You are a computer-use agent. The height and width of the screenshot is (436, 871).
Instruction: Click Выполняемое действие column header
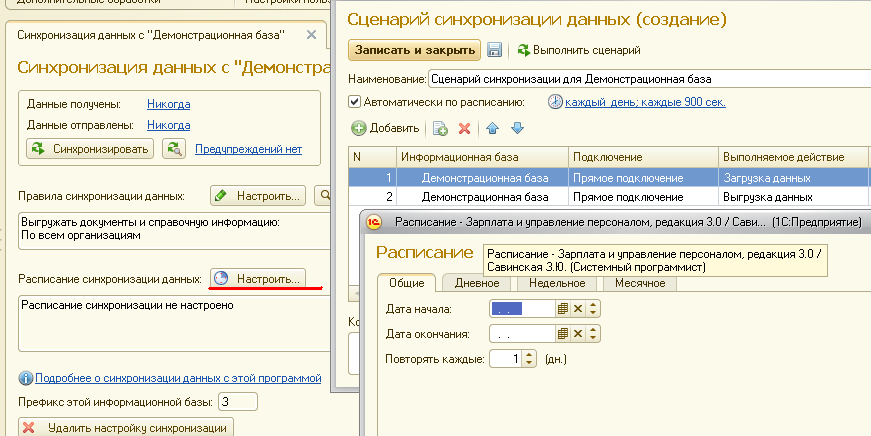(793, 158)
